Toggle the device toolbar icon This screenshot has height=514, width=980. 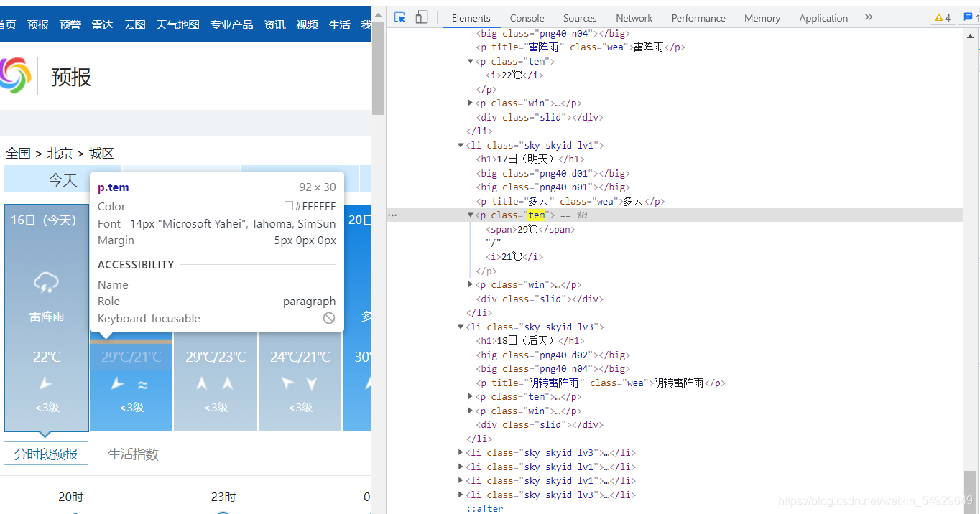coord(422,17)
